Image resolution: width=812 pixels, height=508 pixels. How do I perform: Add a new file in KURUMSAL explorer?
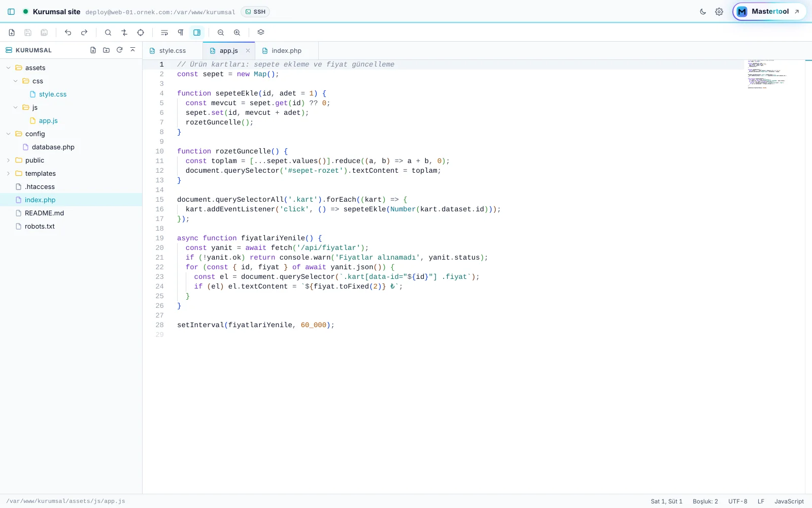(x=93, y=50)
